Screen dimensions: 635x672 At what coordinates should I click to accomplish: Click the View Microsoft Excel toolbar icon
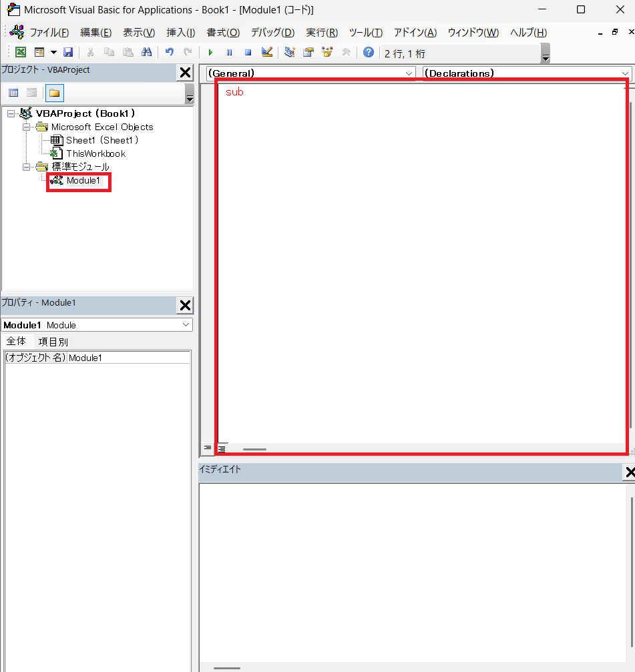pos(20,52)
